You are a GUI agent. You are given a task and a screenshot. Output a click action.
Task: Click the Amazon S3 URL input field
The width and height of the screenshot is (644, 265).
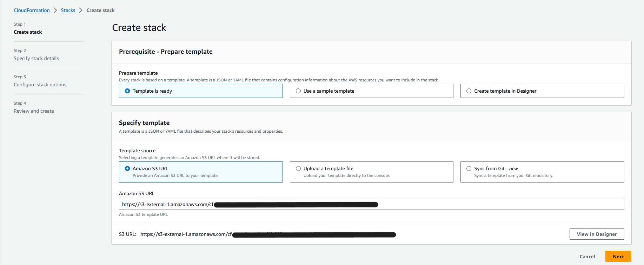tap(371, 204)
